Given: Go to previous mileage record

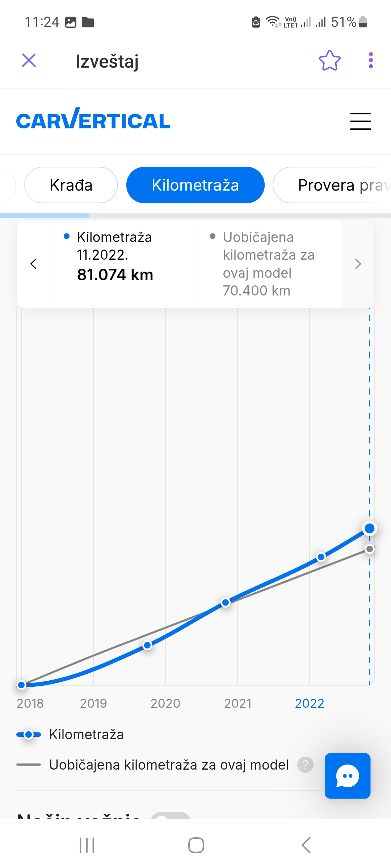Looking at the screenshot, I should pyautogui.click(x=34, y=264).
